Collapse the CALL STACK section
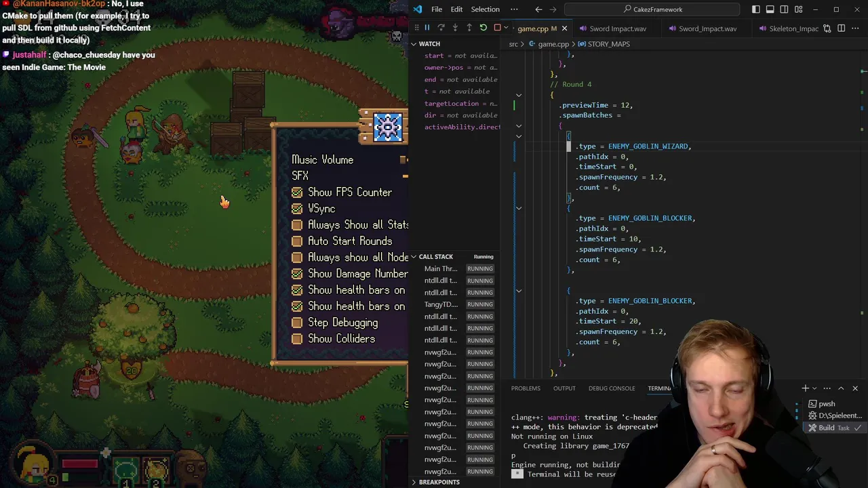This screenshot has height=488, width=868. [x=414, y=257]
